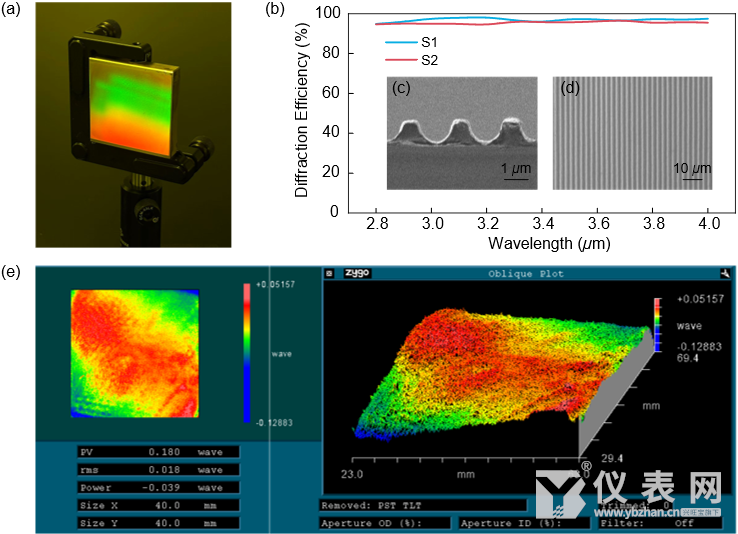The height and width of the screenshot is (534, 738).
Task: Click the Size Y 40.0 mm field
Action: click(x=158, y=522)
